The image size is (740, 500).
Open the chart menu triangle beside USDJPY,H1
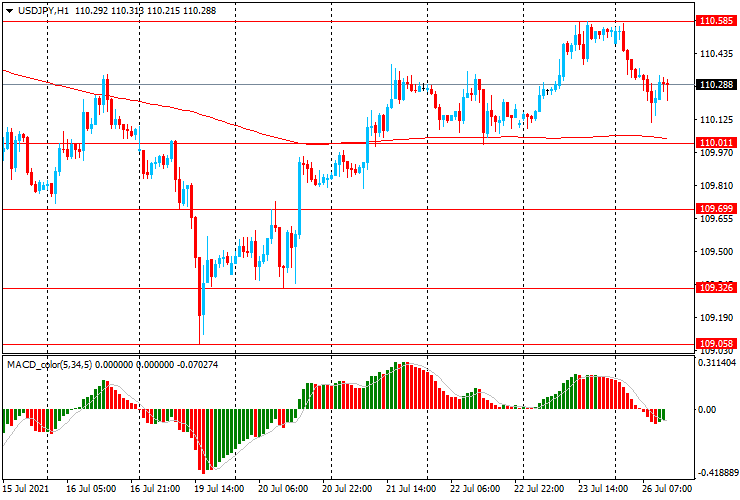9,11
